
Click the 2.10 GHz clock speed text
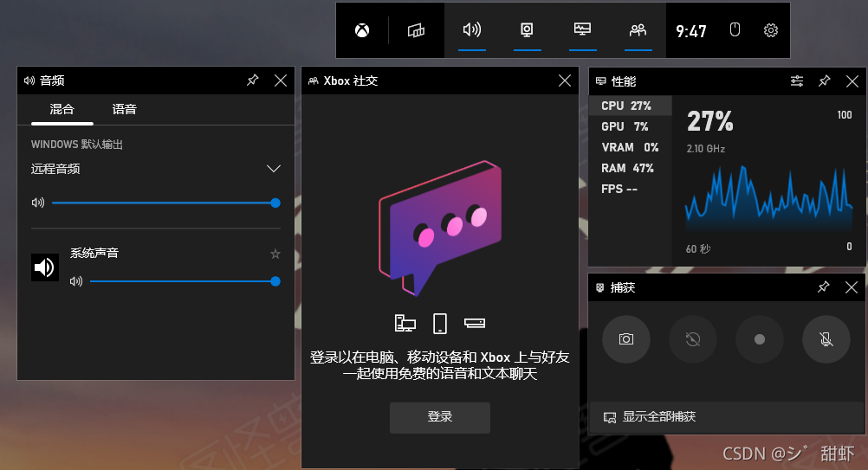pyautogui.click(x=706, y=149)
